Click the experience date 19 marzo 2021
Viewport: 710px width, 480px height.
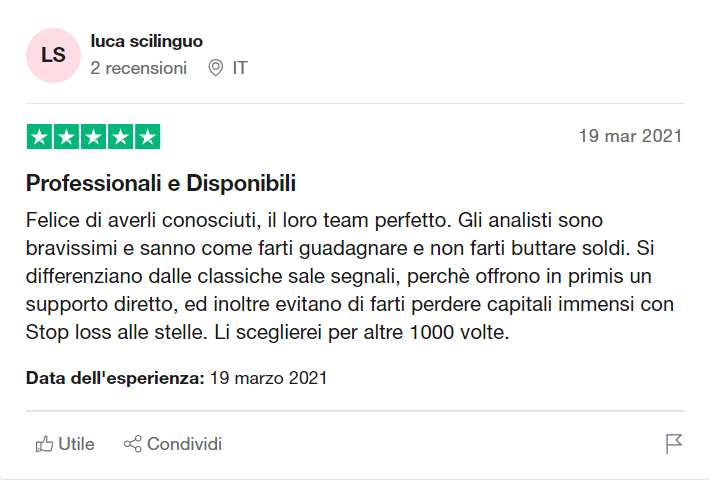[x=268, y=378]
